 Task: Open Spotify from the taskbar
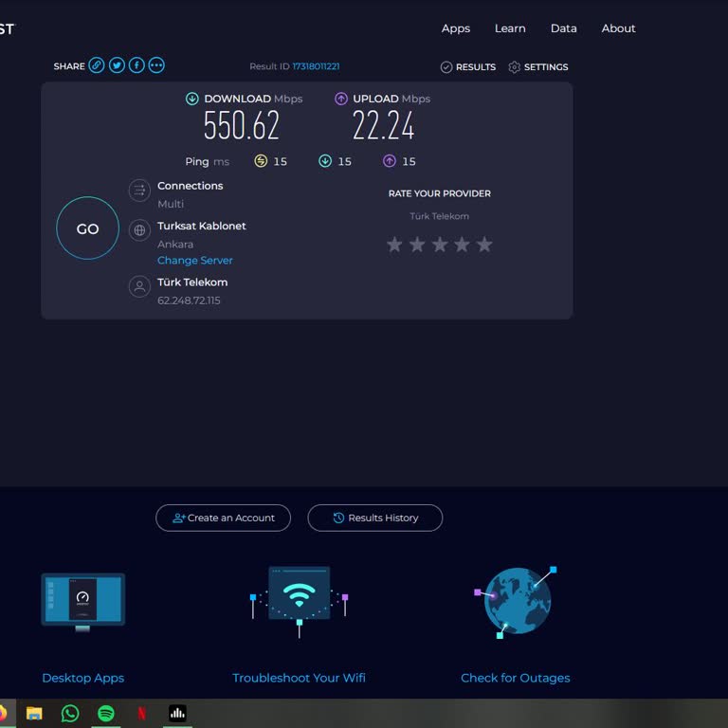pyautogui.click(x=106, y=713)
